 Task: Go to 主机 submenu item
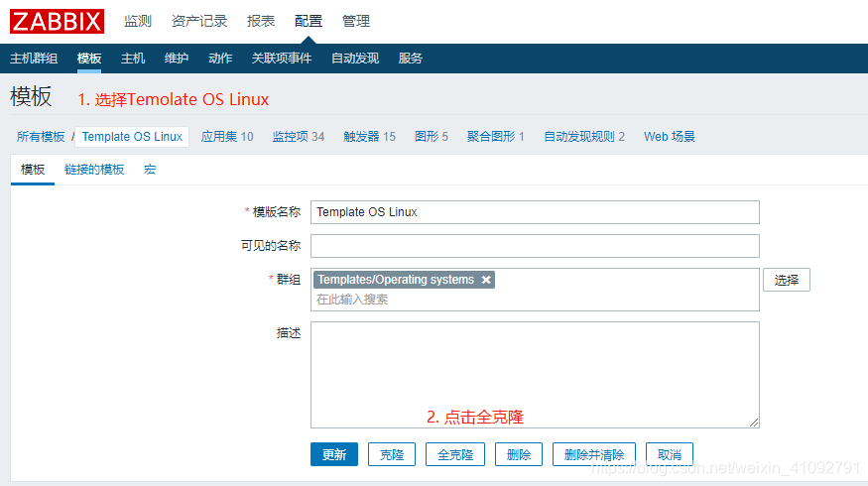coord(133,59)
